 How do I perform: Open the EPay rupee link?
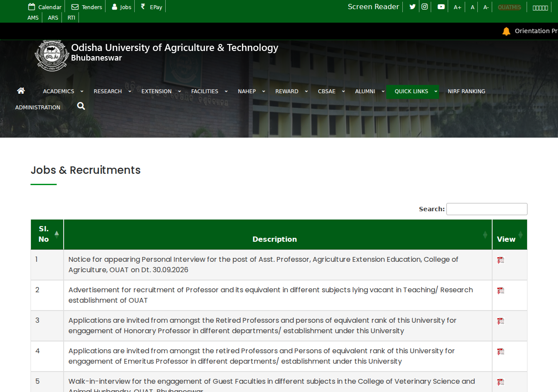[x=151, y=7]
